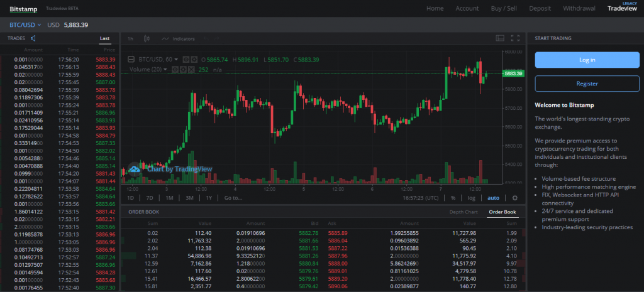The height and width of the screenshot is (292, 644).
Task: Click the Amount column header in Trades
Action: coord(33,50)
